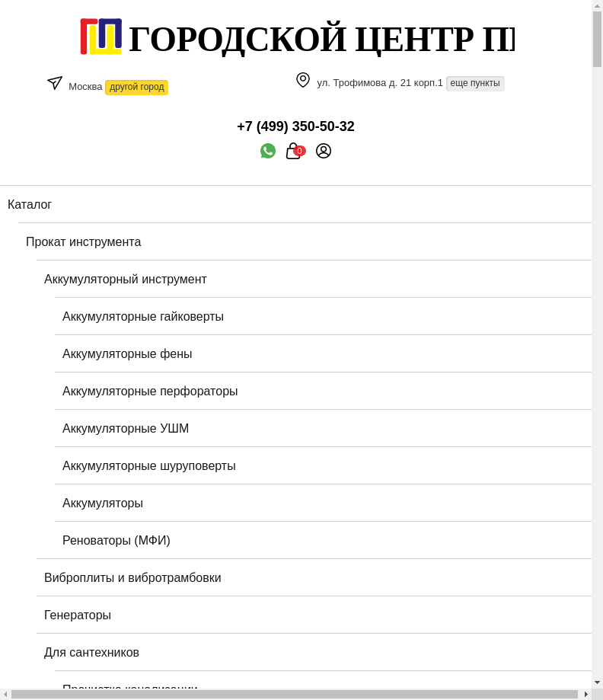Open Виброплиты и вибротрамбовки category

pos(132,577)
